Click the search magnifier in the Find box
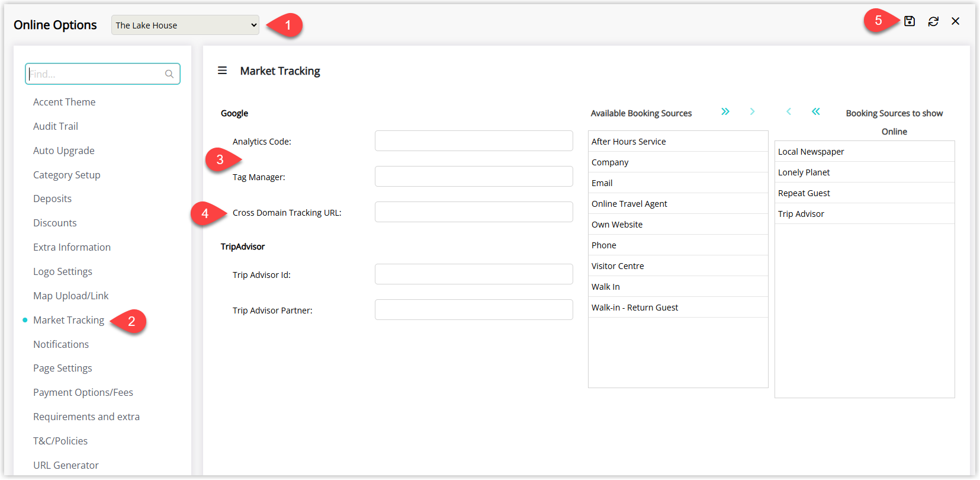 [x=169, y=74]
